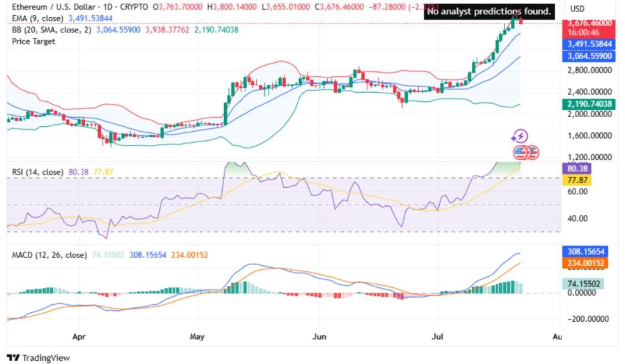Image resolution: width=625 pixels, height=364 pixels.
Task: Select the RSI (14, close) pane label
Action: (38, 173)
